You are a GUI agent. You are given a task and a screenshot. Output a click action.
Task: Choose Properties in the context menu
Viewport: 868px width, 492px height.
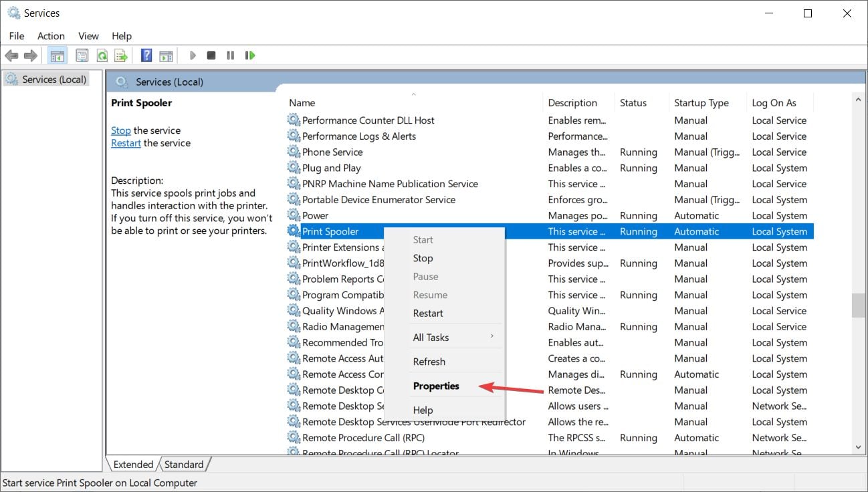445,386
